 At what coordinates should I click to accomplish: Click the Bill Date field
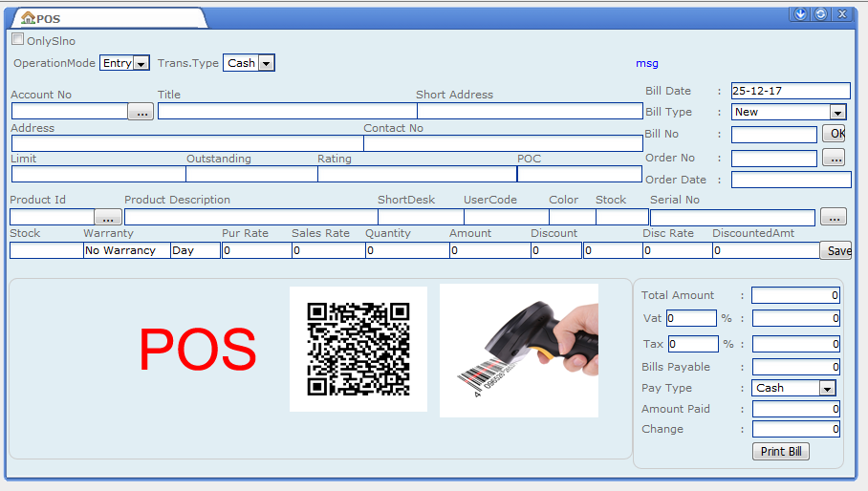click(791, 91)
